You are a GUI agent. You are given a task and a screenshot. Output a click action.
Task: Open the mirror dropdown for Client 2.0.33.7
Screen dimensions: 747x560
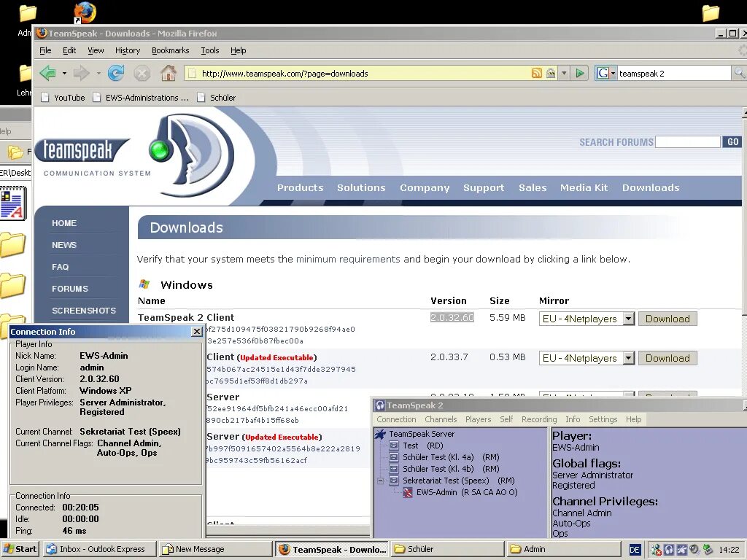[x=629, y=358]
